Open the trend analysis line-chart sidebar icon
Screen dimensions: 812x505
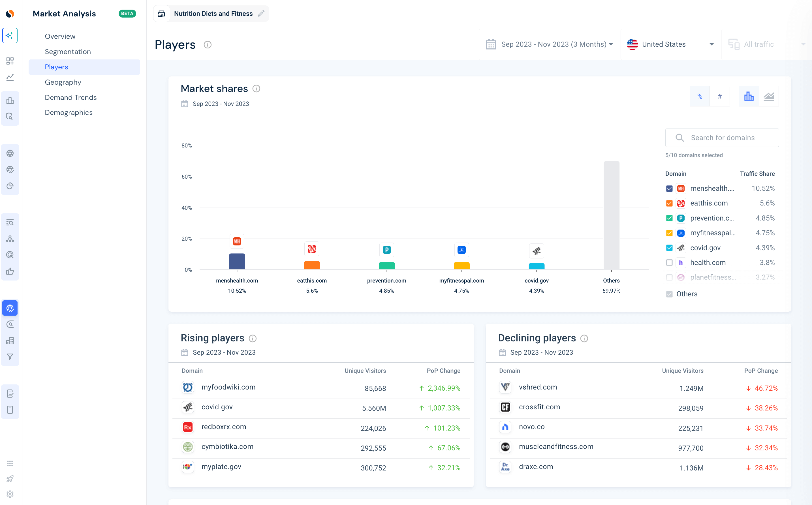coord(10,78)
